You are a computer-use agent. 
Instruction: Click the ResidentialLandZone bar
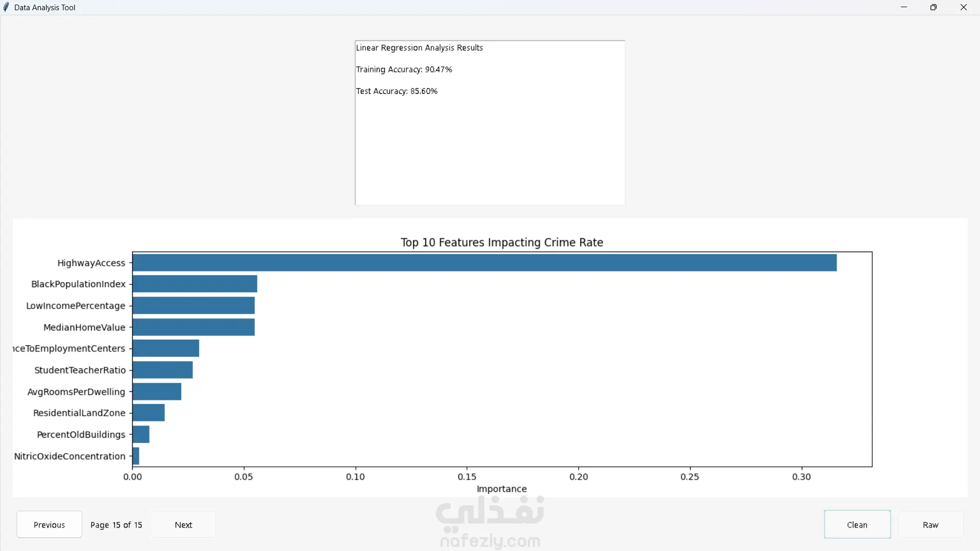pyautogui.click(x=149, y=413)
